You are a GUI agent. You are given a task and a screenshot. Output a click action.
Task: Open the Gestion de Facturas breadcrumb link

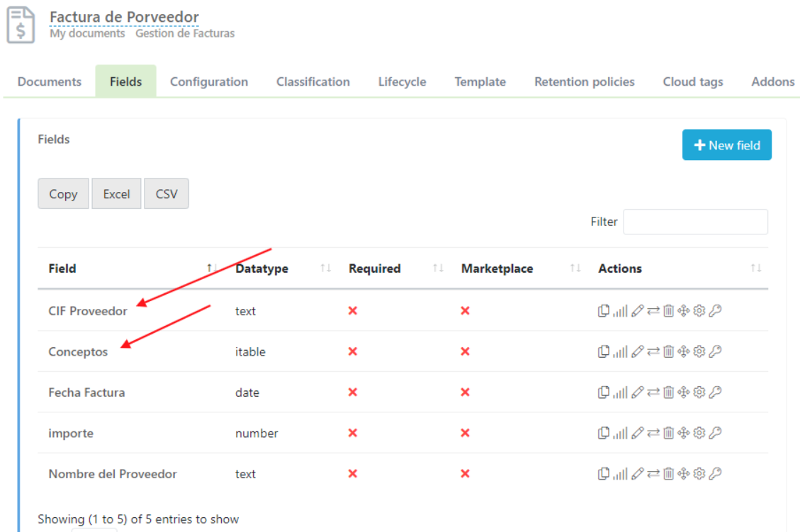click(x=185, y=33)
